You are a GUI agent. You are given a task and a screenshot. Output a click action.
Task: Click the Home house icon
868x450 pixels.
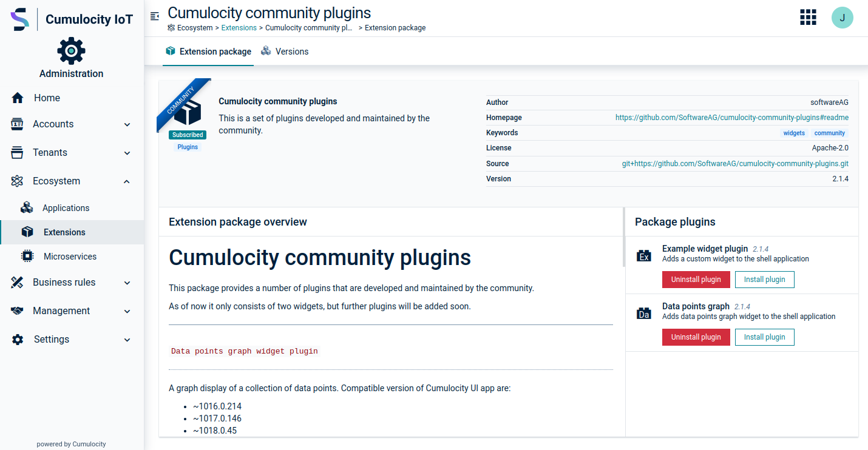[x=18, y=98]
